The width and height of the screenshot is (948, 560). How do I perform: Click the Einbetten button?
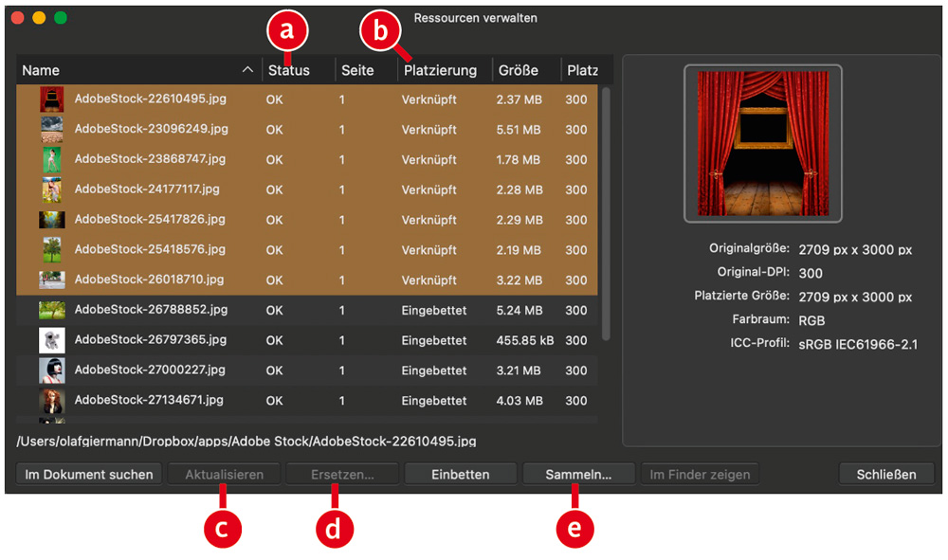click(x=460, y=474)
